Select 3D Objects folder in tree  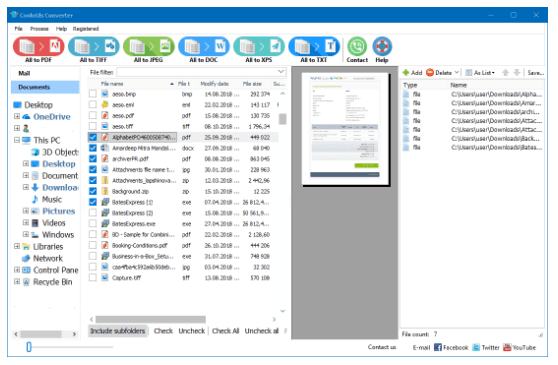(55, 152)
